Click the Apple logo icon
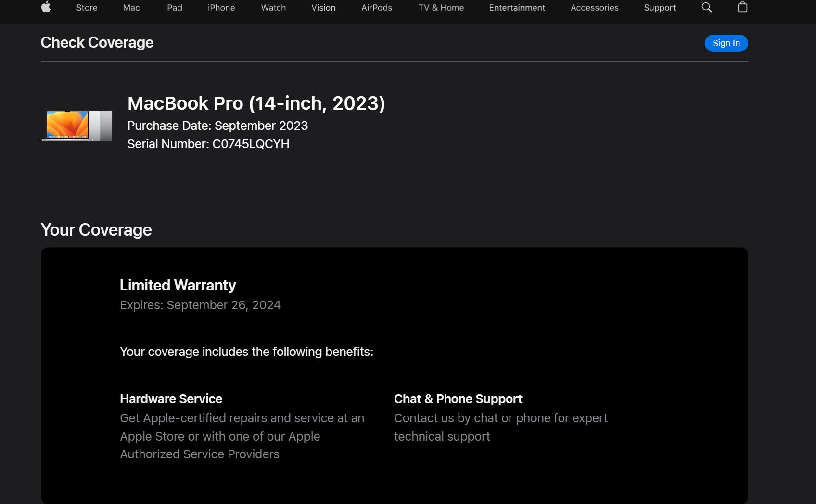Viewport: 816px width, 504px height. coord(46,7)
